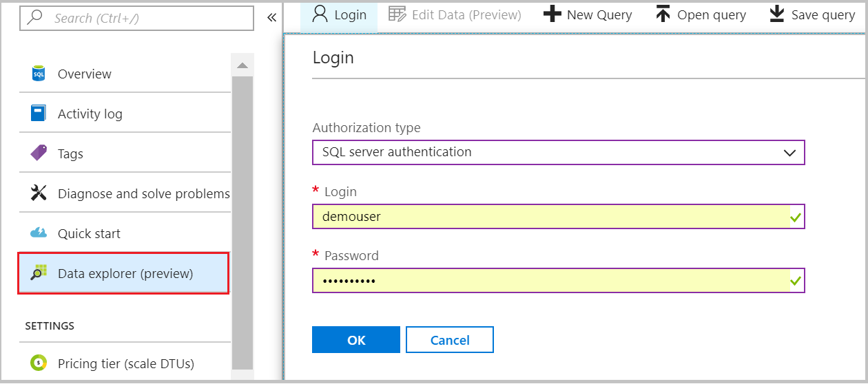Focus the Password input field
Screen dimensions: 868x384
pos(551,281)
